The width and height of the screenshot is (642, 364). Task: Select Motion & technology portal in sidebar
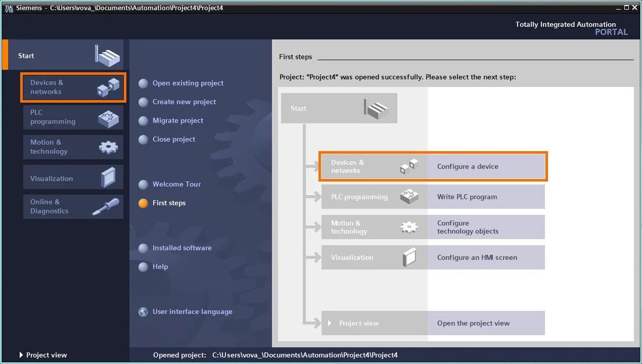(73, 147)
